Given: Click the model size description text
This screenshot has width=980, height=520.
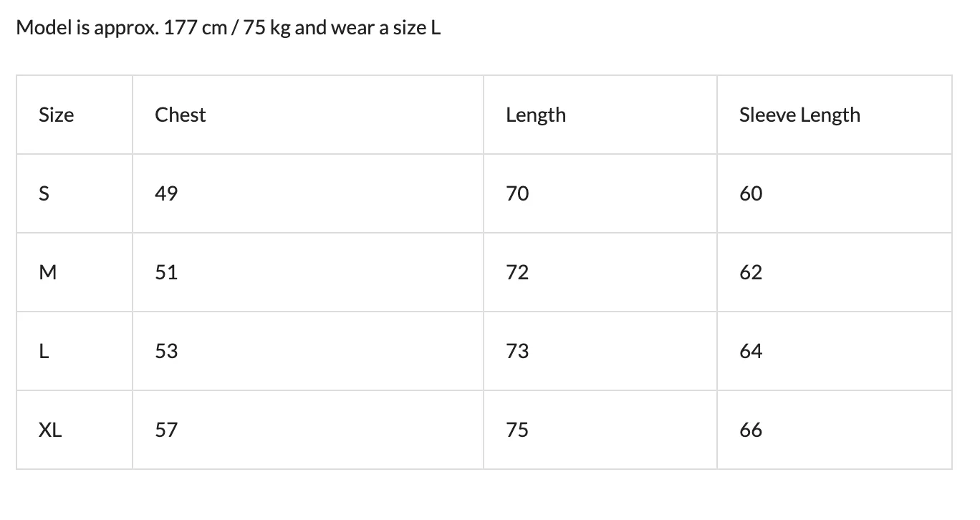Looking at the screenshot, I should coord(229,28).
